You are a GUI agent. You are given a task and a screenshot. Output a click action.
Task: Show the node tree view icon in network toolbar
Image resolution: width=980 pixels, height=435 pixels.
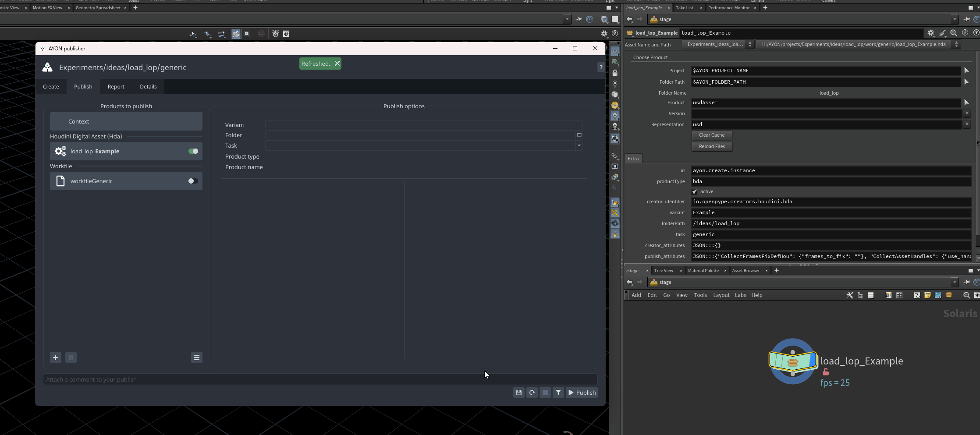click(x=860, y=295)
